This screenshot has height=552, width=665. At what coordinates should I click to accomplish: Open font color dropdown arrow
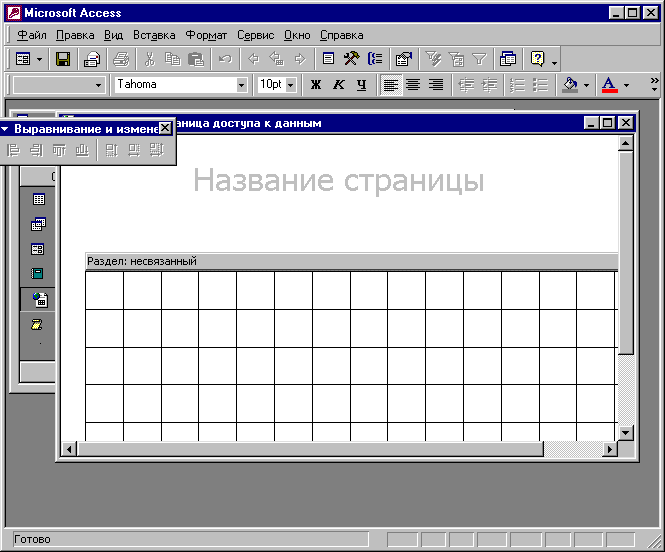[626, 85]
